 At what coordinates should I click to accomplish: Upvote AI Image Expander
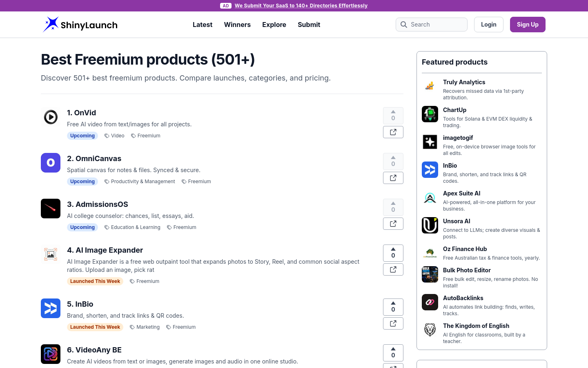point(393,253)
